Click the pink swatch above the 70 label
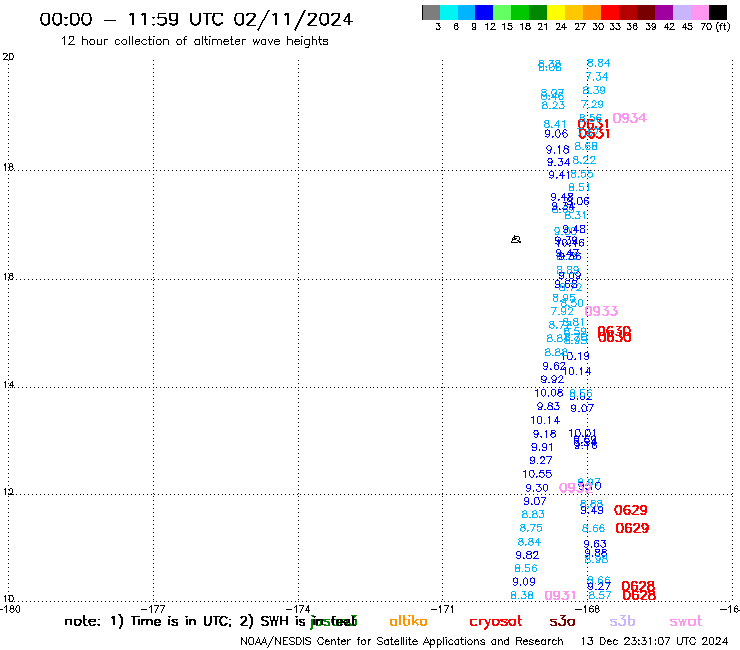The width and height of the screenshot is (740, 650). [x=700, y=12]
